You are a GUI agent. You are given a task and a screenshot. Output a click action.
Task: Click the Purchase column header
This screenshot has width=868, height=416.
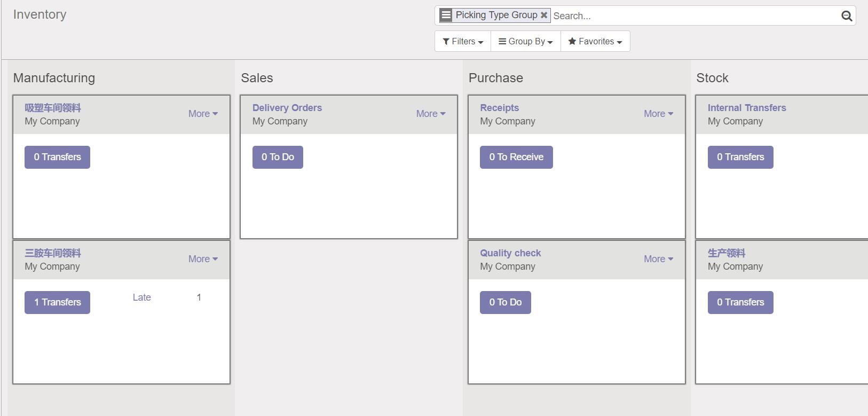coord(496,78)
